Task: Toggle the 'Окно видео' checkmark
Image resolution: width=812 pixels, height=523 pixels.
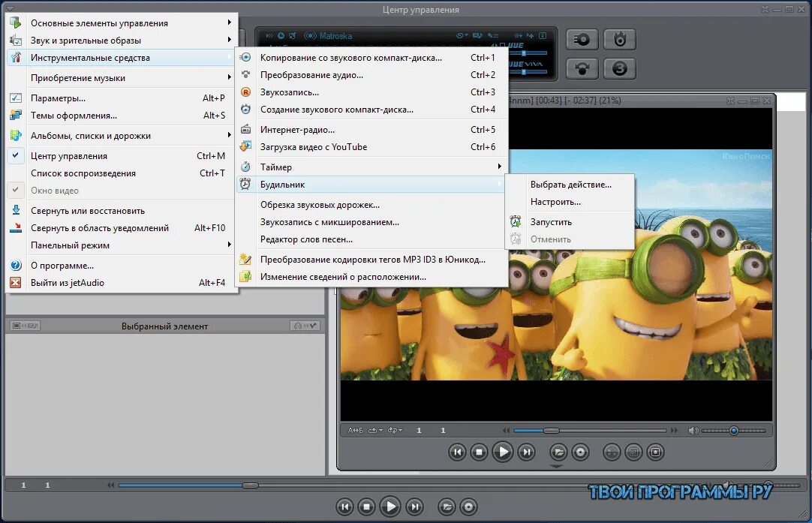Action: (x=16, y=190)
